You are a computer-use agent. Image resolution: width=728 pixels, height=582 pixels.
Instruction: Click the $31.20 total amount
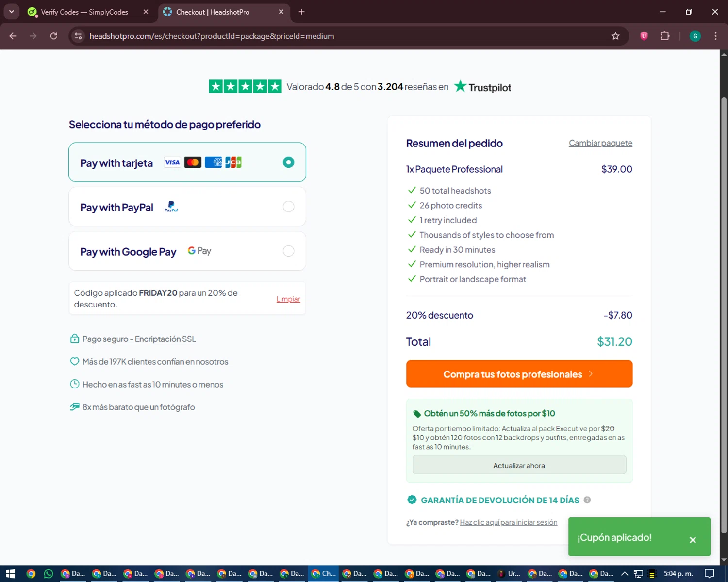(614, 341)
